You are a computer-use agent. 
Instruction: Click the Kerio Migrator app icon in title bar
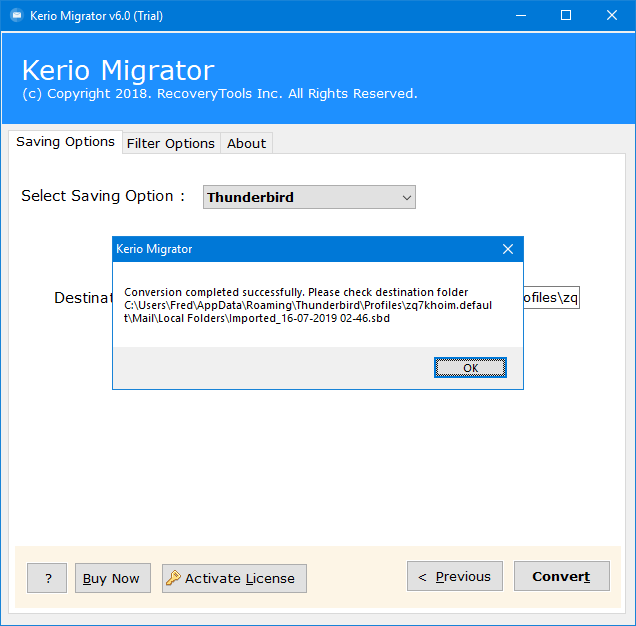[17, 15]
